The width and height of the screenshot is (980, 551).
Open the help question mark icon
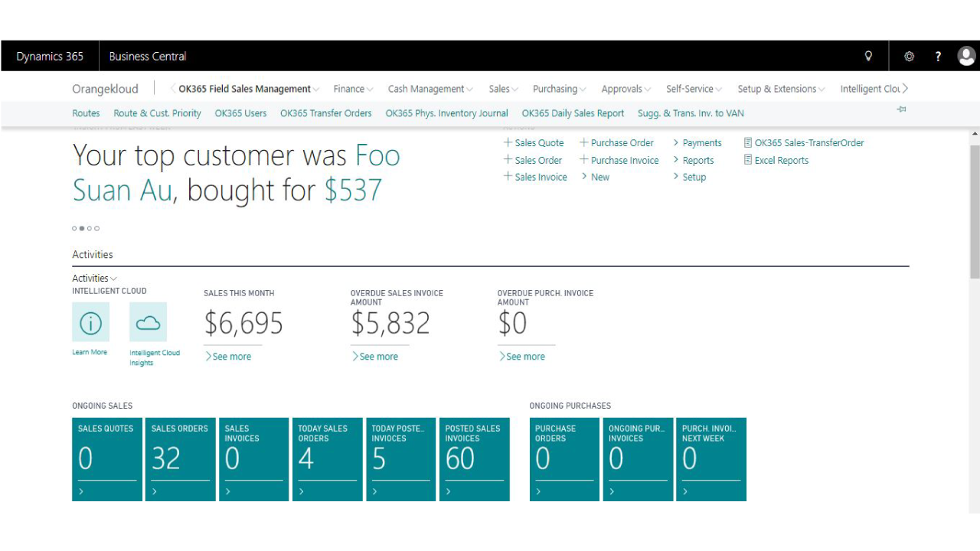[938, 56]
